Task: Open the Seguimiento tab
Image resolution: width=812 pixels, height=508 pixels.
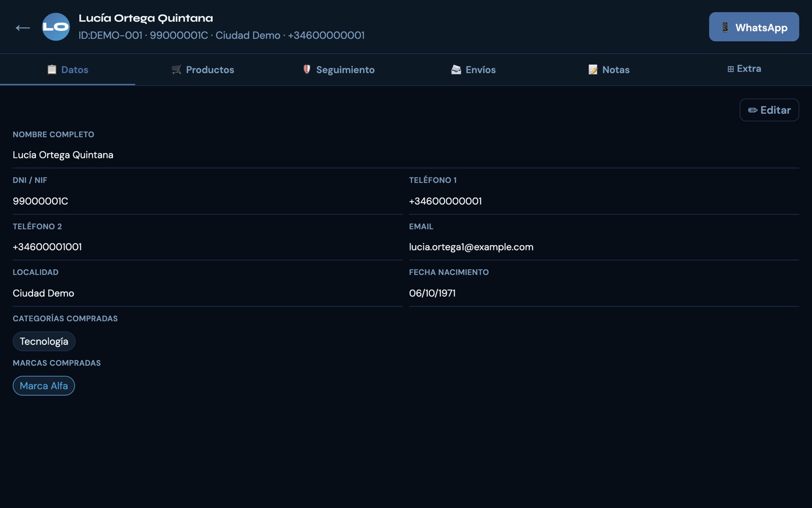Action: 338,70
